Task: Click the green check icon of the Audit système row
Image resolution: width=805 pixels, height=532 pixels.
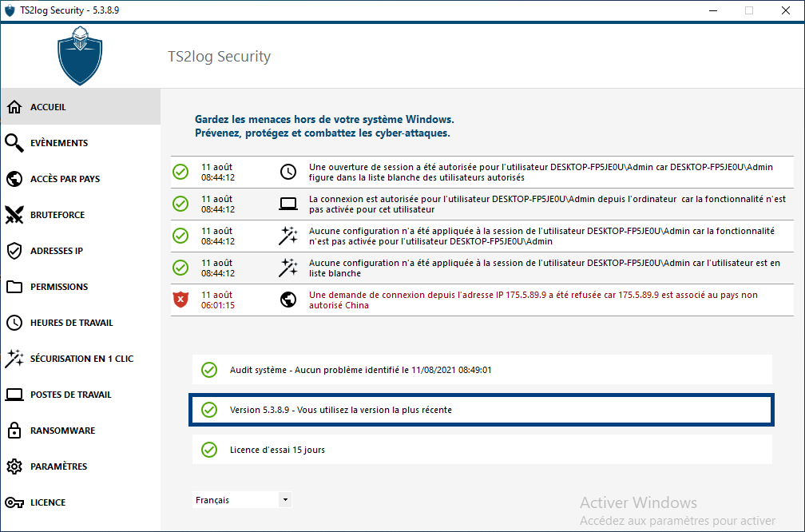Action: (209, 370)
